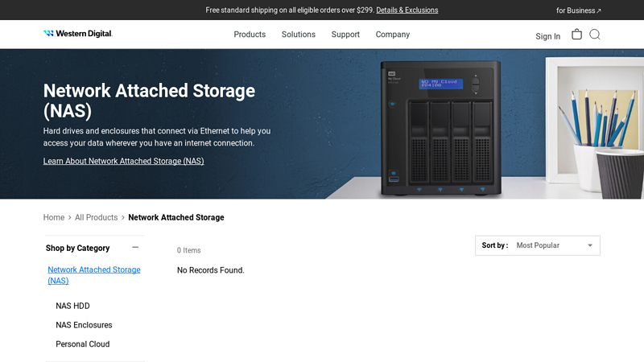Open the Support menu
644x362 pixels.
[x=345, y=35]
